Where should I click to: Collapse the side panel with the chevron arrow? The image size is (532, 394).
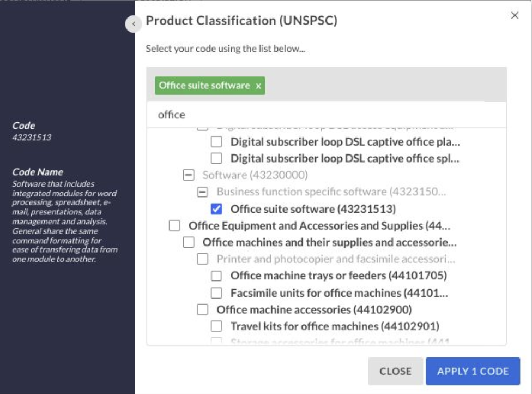point(134,24)
